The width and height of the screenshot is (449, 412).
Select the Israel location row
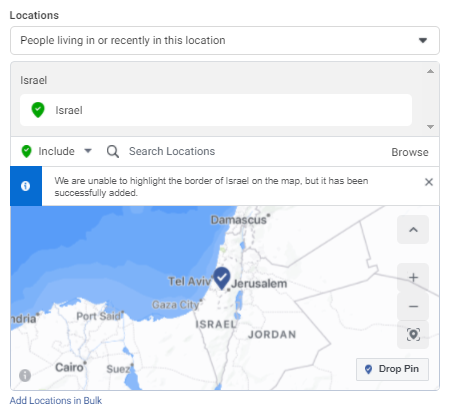point(216,110)
